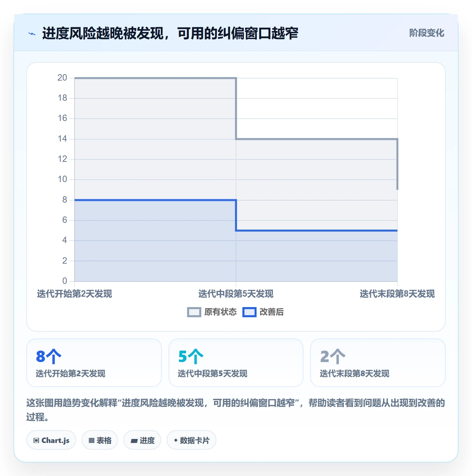472x476 pixels.
Task: Toggle the 改善后 legend swatch
Action: point(249,312)
